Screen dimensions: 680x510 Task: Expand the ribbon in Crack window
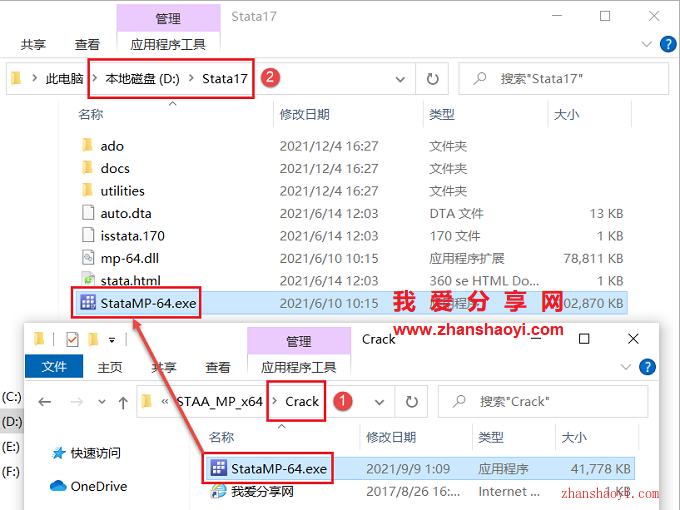click(625, 367)
